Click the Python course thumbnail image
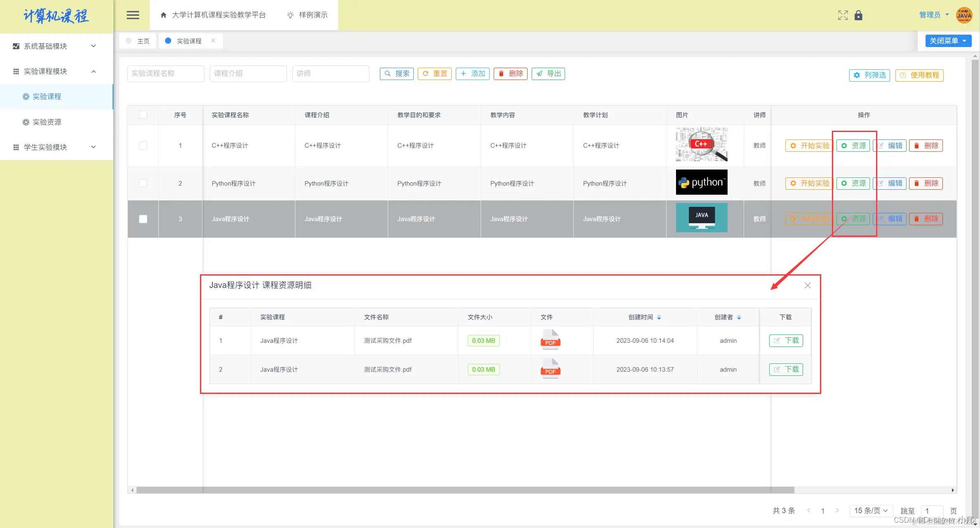The image size is (980, 528). 701,182
